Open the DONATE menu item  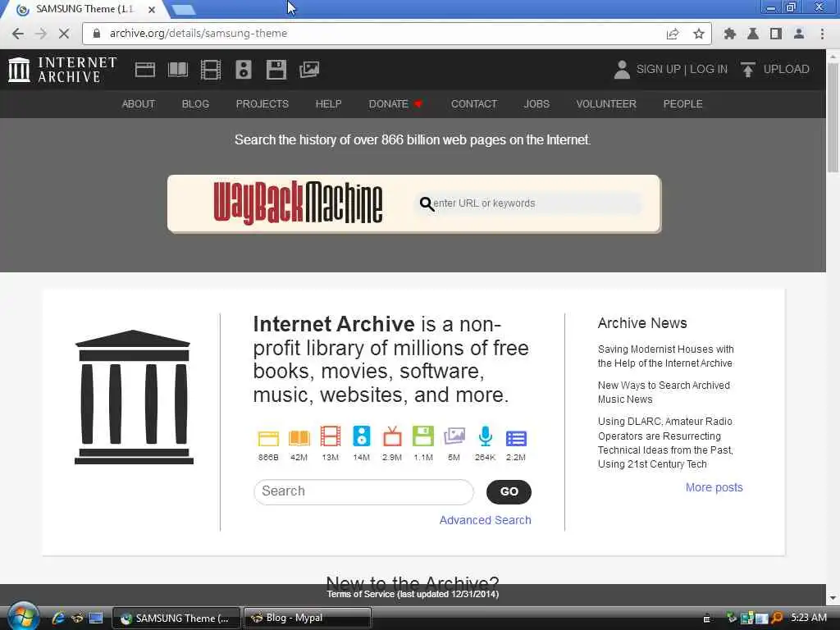pos(395,104)
